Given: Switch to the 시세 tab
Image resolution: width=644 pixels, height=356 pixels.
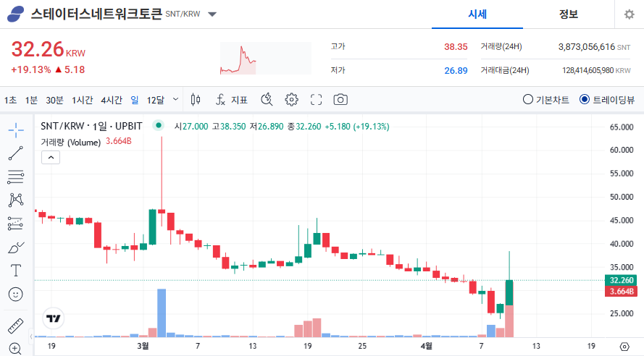Looking at the screenshot, I should pos(477,14).
